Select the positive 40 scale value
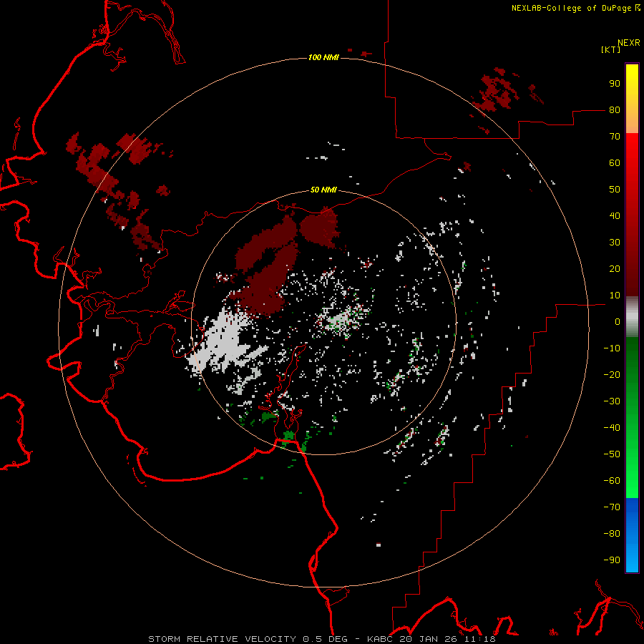Screen dimensions: 644x644 (615, 216)
